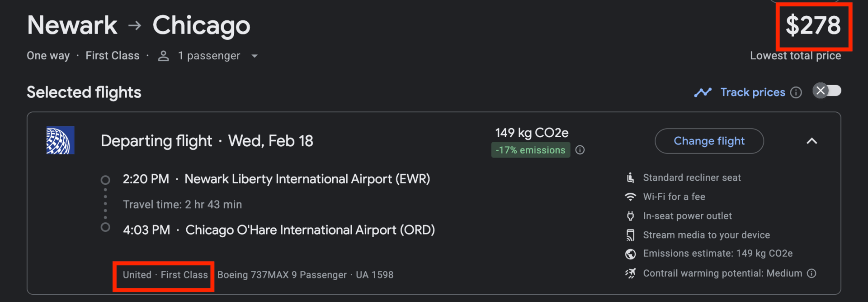Open the Track prices info icon

796,92
